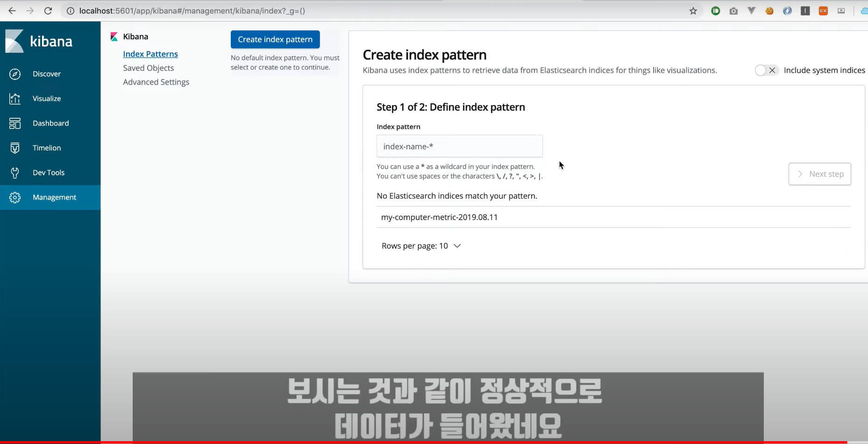Click the Dashboard layout icon

tap(15, 123)
